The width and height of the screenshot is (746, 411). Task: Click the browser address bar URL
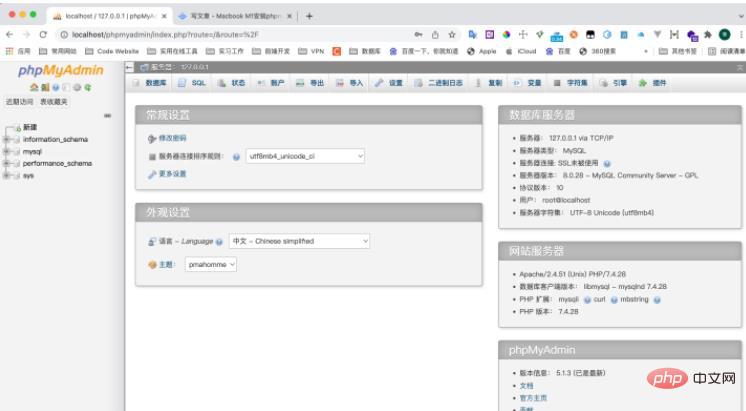[166, 34]
